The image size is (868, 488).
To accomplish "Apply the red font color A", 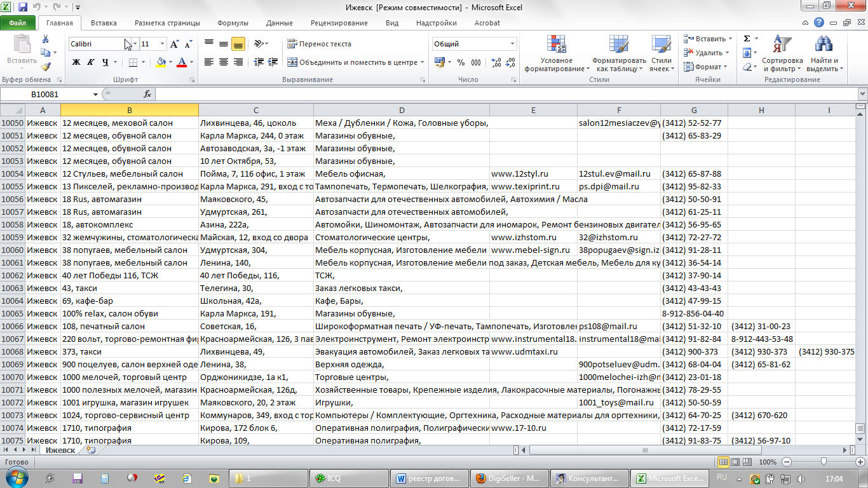I will [x=182, y=62].
